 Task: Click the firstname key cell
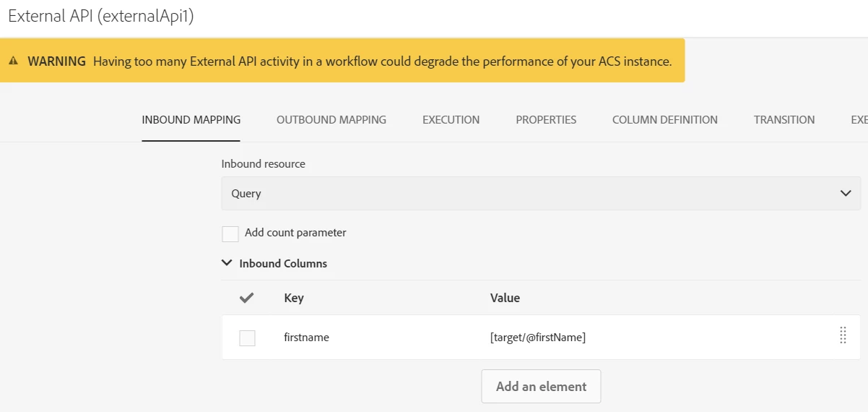point(307,338)
